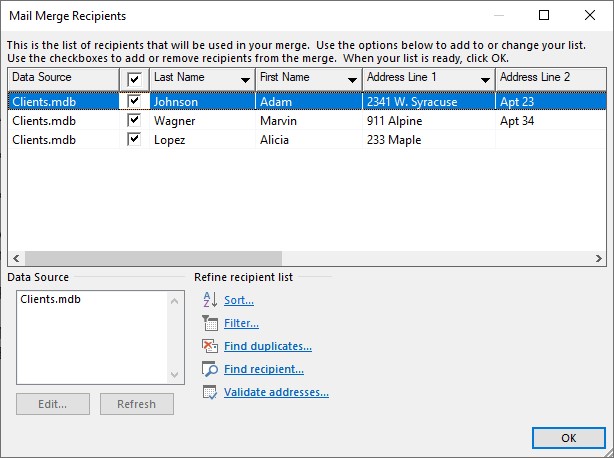Click the Address Line 2 column header
The height and width of the screenshot is (458, 614).
point(551,79)
